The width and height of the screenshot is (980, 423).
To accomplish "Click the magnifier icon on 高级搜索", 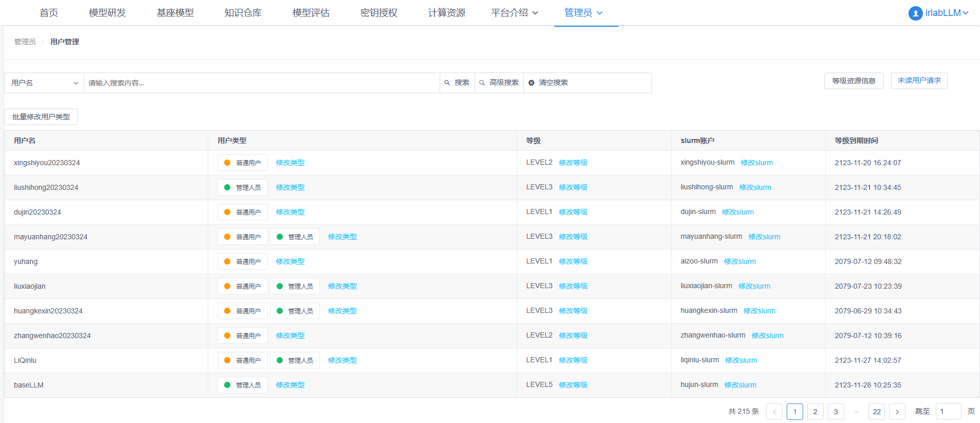I will [x=482, y=83].
